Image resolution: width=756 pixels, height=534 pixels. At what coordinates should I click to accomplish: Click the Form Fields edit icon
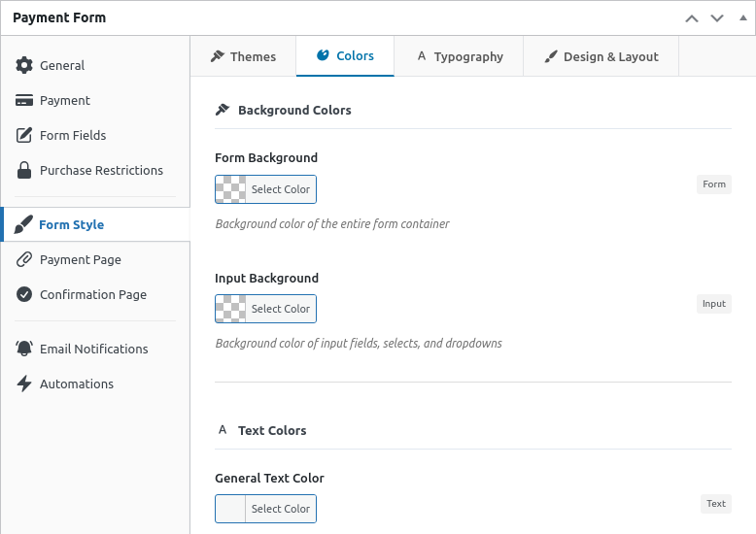point(24,135)
